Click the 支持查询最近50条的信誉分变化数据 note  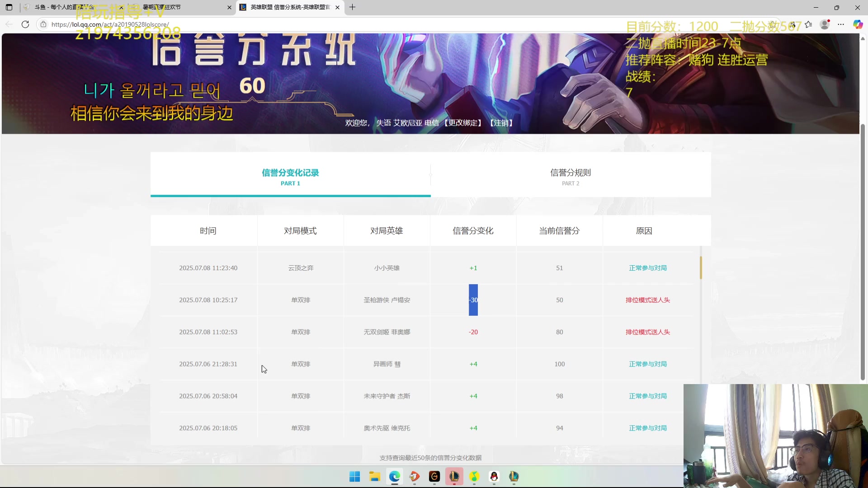(430, 458)
